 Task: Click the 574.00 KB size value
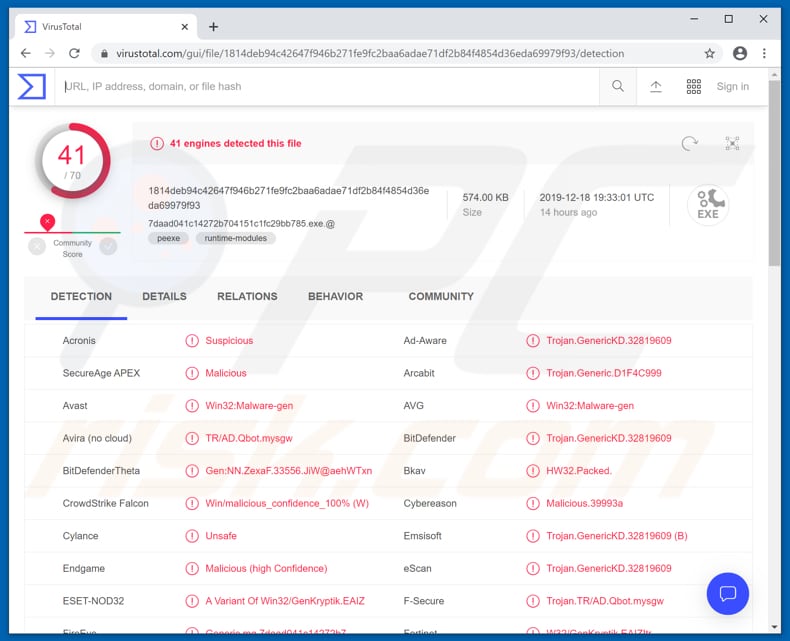pyautogui.click(x=486, y=198)
